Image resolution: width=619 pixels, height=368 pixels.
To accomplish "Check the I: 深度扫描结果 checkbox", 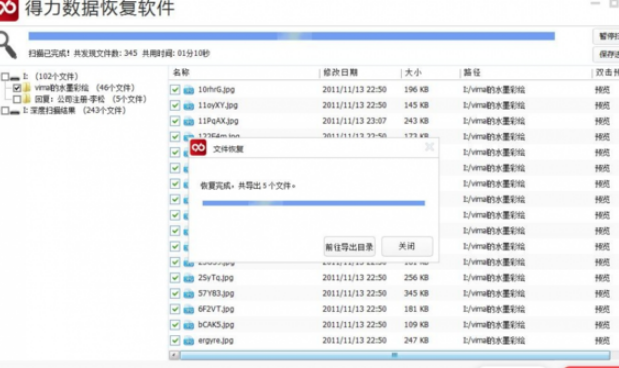I will point(5,111).
